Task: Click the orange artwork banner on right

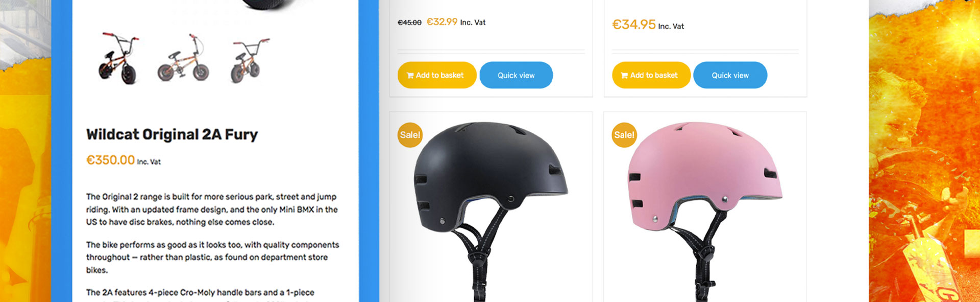Action: coord(924,151)
